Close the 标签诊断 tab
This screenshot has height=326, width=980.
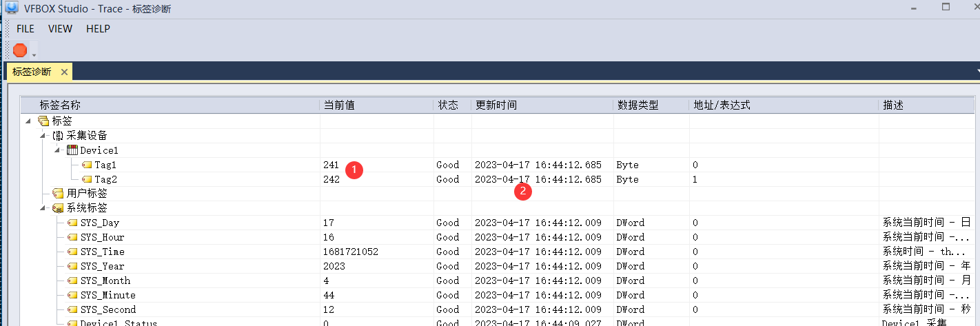point(64,72)
